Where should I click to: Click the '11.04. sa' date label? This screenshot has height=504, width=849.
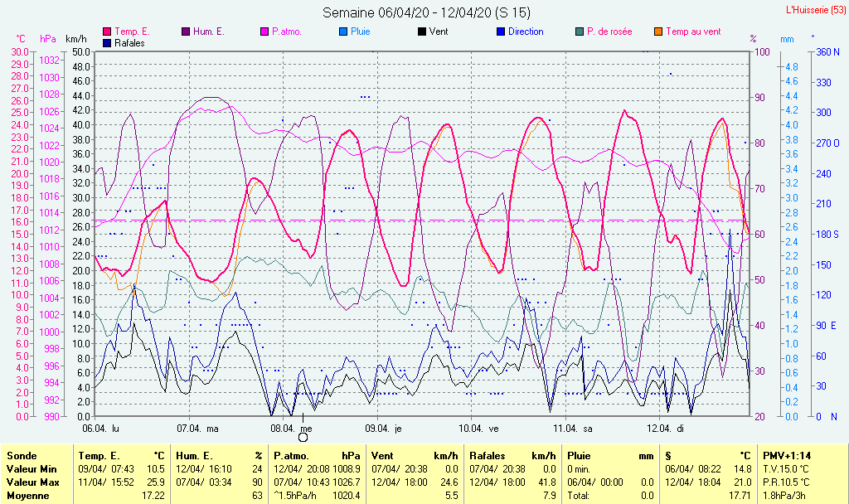pyautogui.click(x=573, y=429)
